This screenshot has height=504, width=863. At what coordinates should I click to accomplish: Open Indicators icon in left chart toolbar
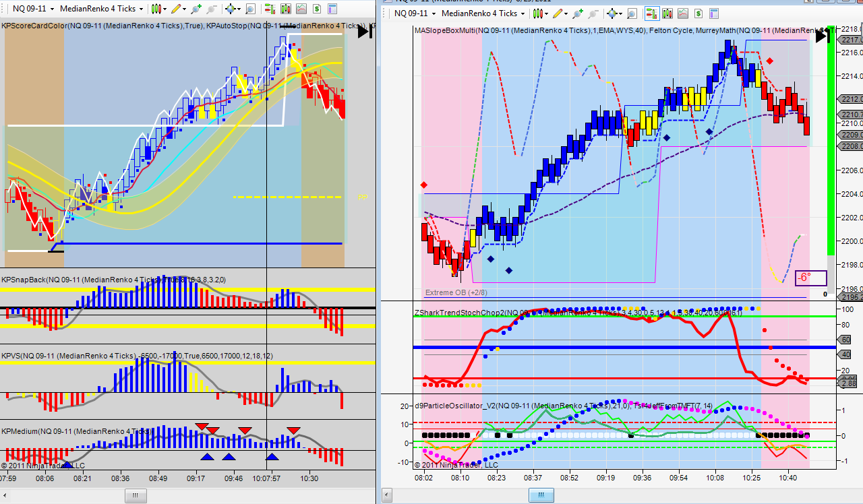(301, 9)
